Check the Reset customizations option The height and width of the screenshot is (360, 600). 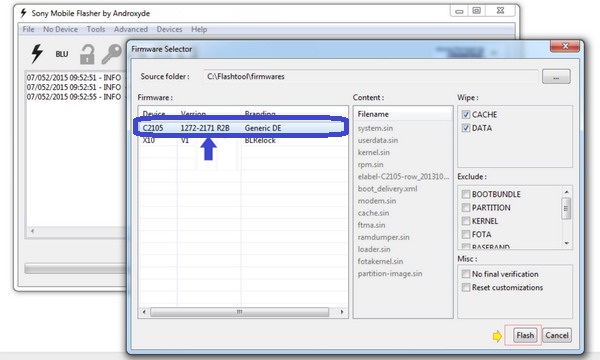coord(466,287)
